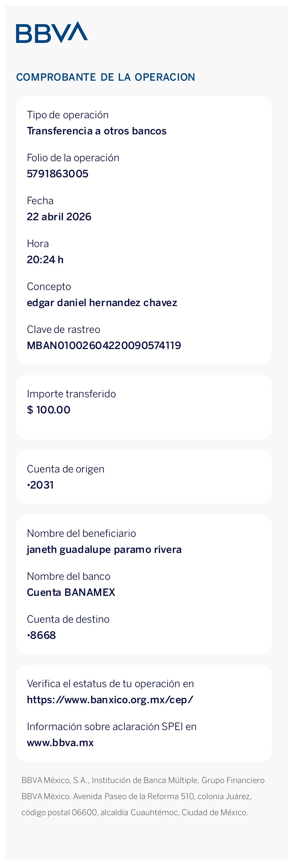
Task: Click the time 20:24 h
Action: [45, 260]
